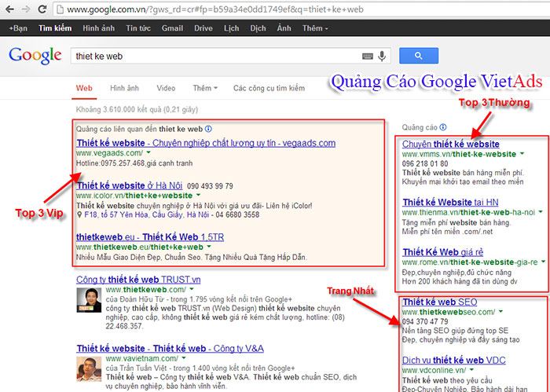Expand the Thêm dropdown in black bar

tap(315, 28)
